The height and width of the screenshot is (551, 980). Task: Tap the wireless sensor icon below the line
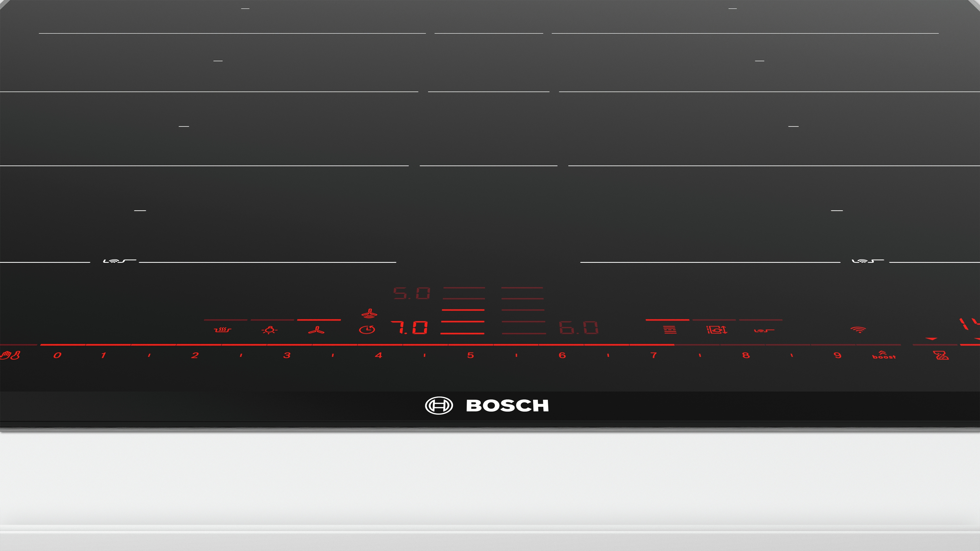764,330
